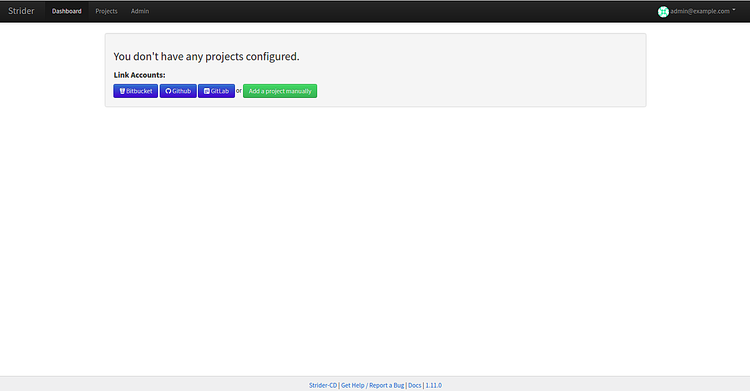
Task: Link a Github account
Action: click(x=178, y=91)
